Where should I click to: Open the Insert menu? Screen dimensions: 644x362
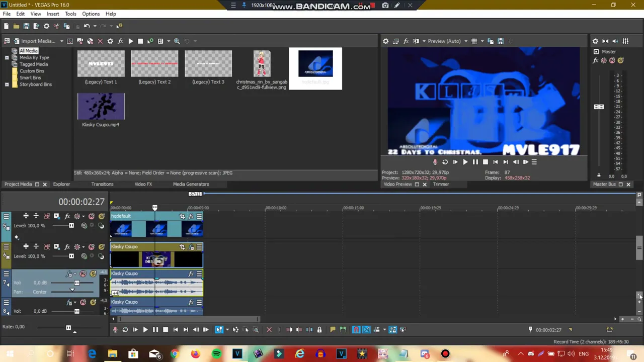53,14
